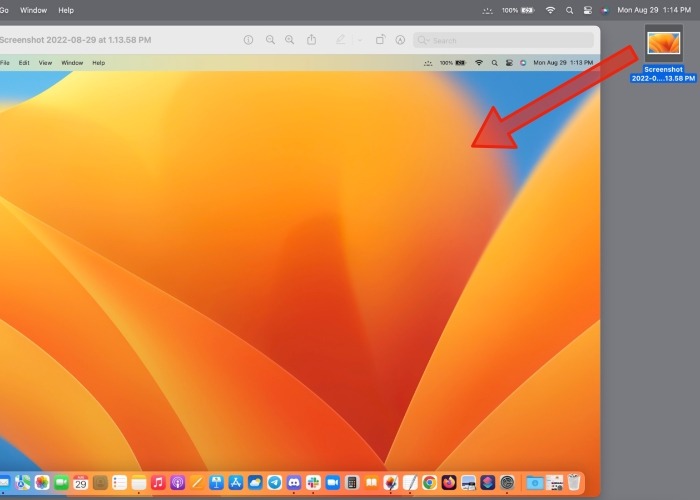The width and height of the screenshot is (700, 500).
Task: Open Control Center in top menu bar
Action: tap(588, 10)
